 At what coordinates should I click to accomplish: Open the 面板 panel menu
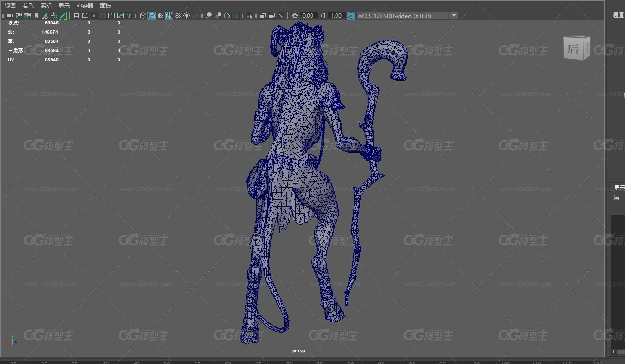click(x=106, y=6)
